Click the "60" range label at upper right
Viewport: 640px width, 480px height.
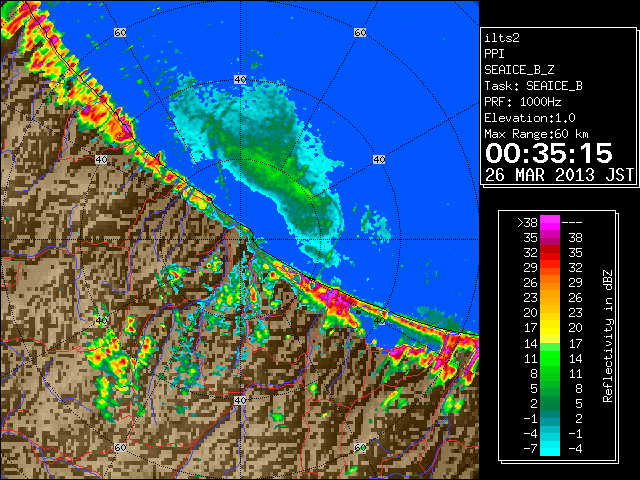(360, 32)
